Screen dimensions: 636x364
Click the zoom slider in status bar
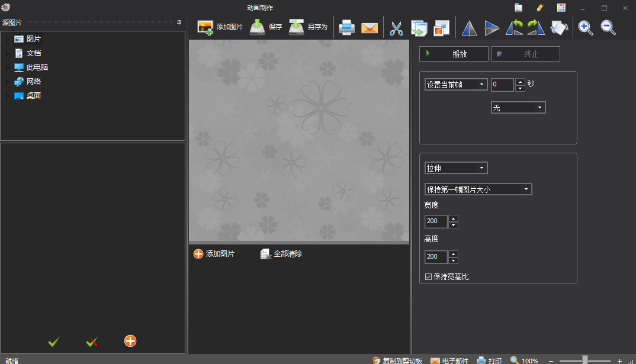pyautogui.click(x=584, y=360)
